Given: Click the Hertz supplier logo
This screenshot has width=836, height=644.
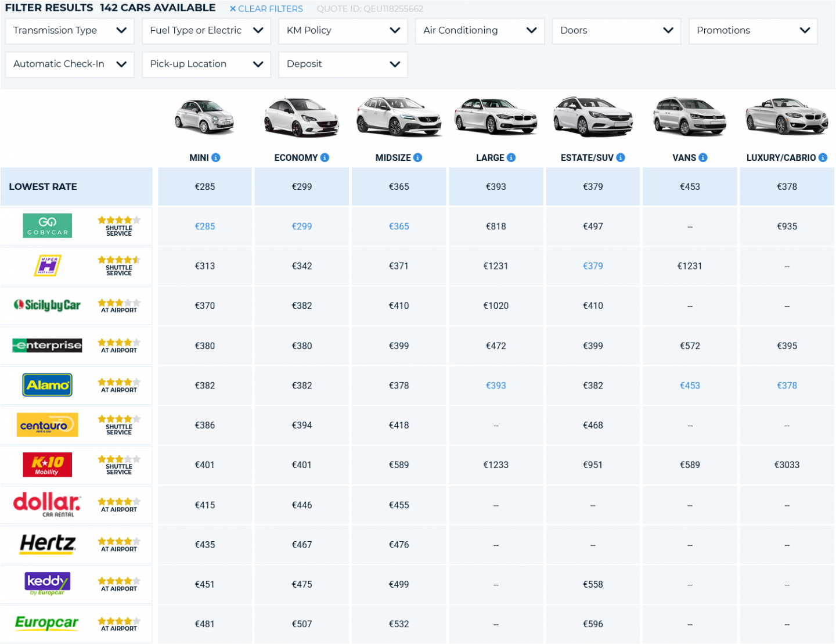Looking at the screenshot, I should point(48,544).
